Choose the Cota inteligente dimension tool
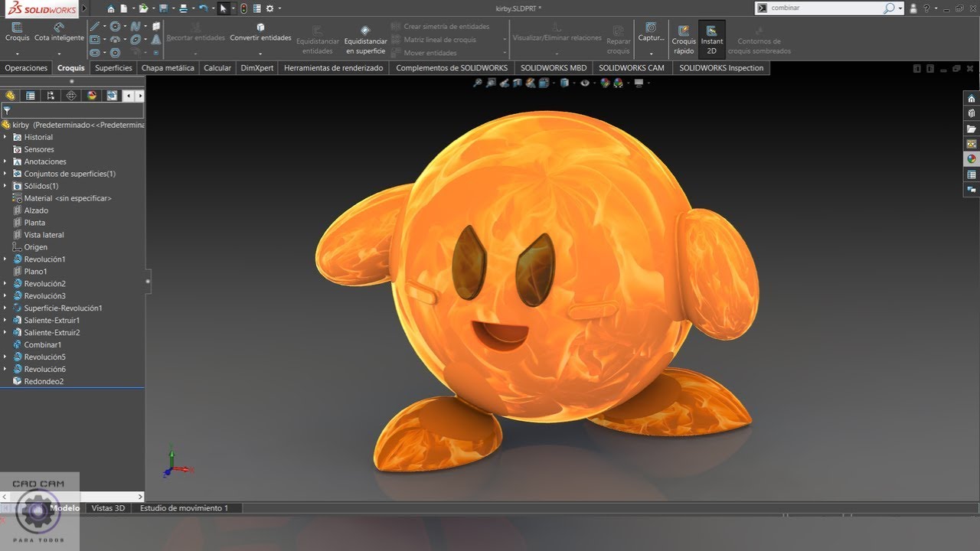Screen dimensions: 980x551 (59, 32)
